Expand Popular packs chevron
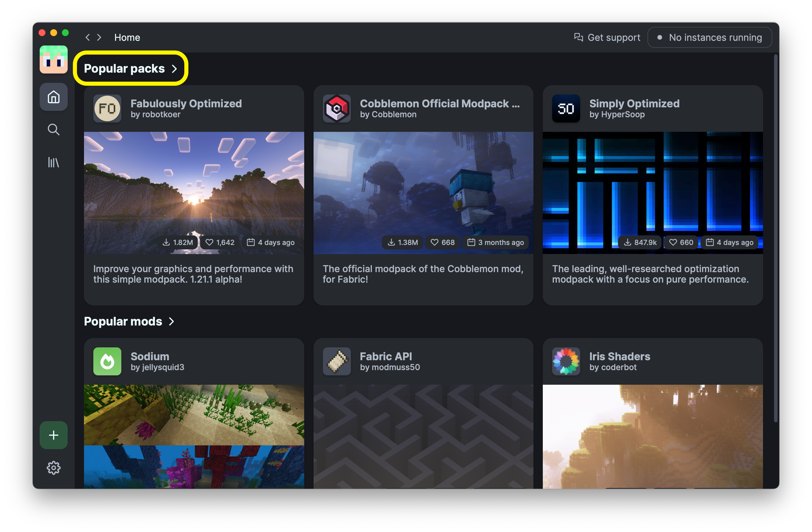812x532 pixels. point(174,69)
